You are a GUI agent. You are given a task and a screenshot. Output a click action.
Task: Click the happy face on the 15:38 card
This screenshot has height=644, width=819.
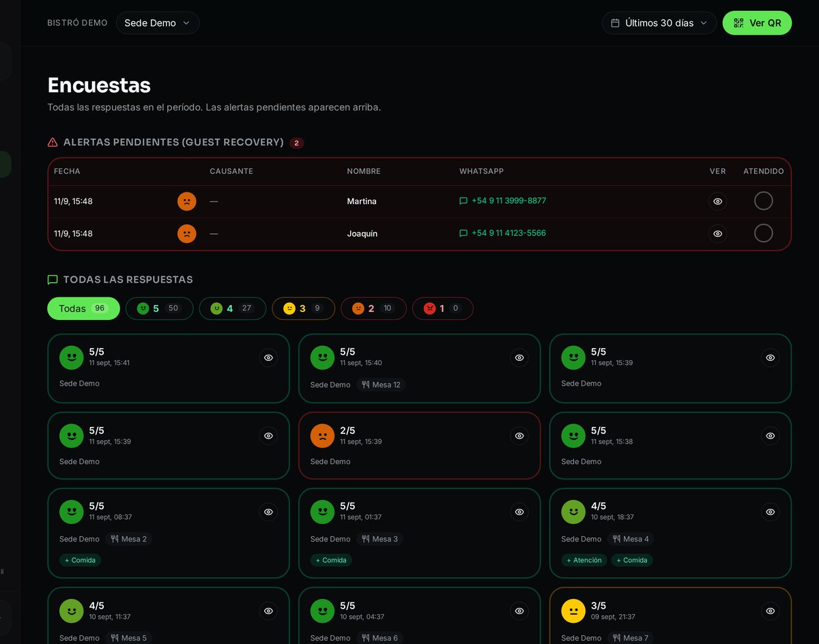[573, 435]
